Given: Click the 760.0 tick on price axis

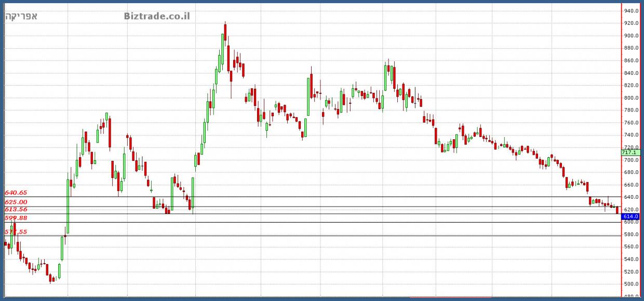Looking at the screenshot, I should 631,123.
